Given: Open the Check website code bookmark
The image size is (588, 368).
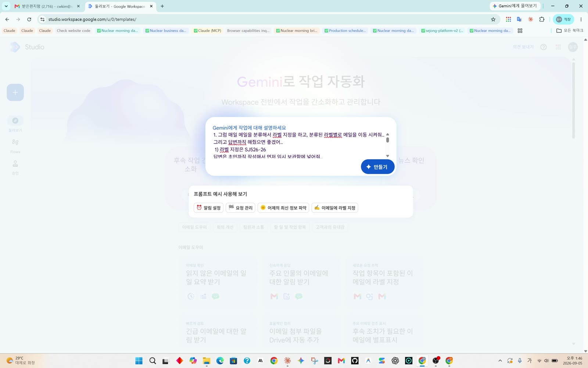Looking at the screenshot, I should pyautogui.click(x=73, y=31).
